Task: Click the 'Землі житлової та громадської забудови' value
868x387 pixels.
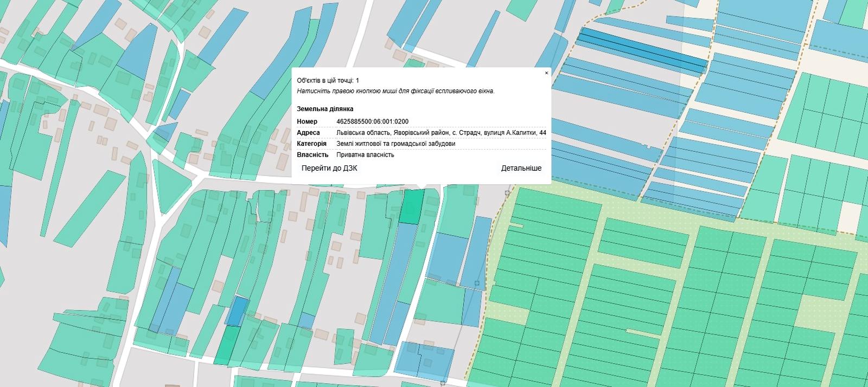Action: 395,144
